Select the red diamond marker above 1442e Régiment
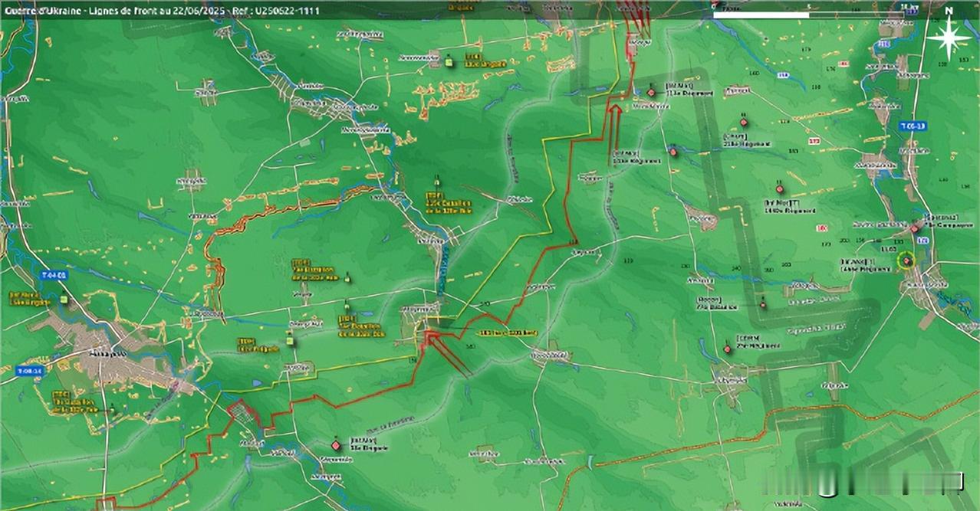 (779, 188)
